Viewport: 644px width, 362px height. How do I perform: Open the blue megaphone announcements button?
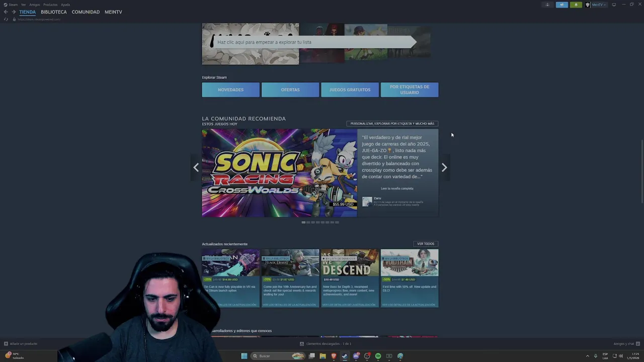tap(562, 5)
